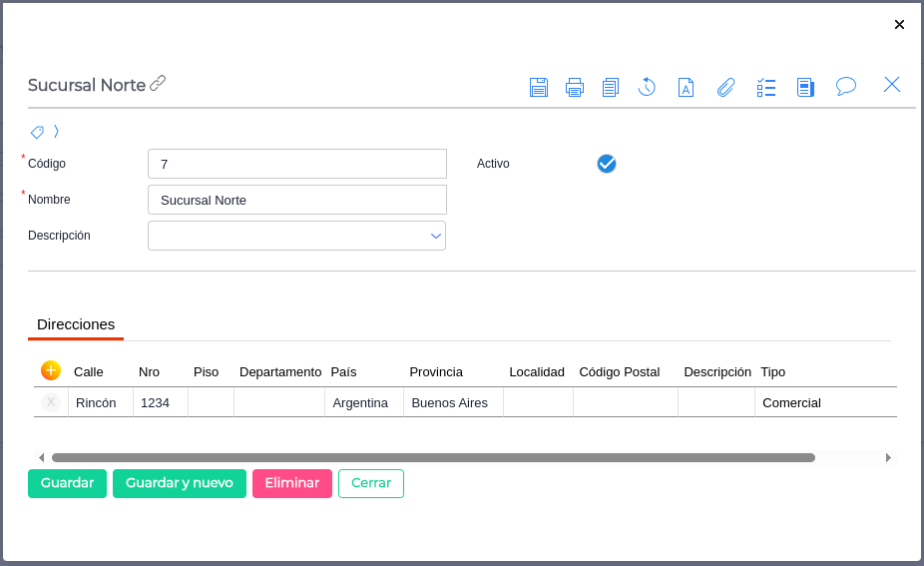
Task: Click the Código Postal column header
Action: click(x=620, y=372)
